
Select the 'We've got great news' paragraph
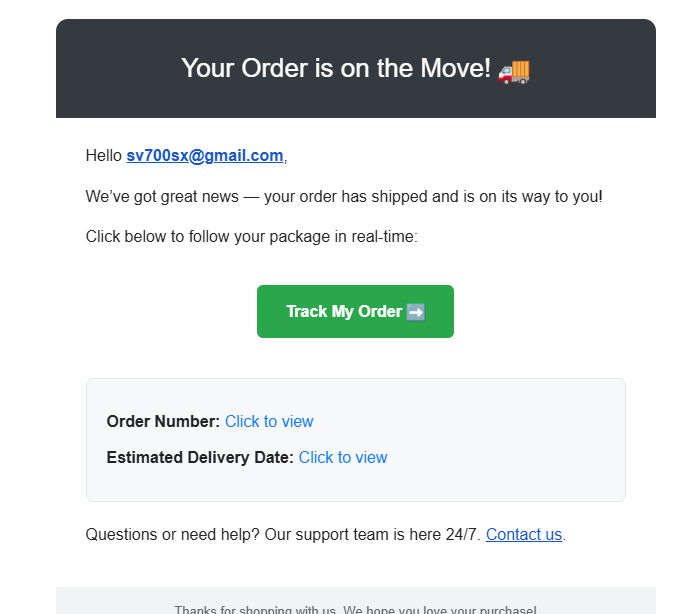pos(344,196)
